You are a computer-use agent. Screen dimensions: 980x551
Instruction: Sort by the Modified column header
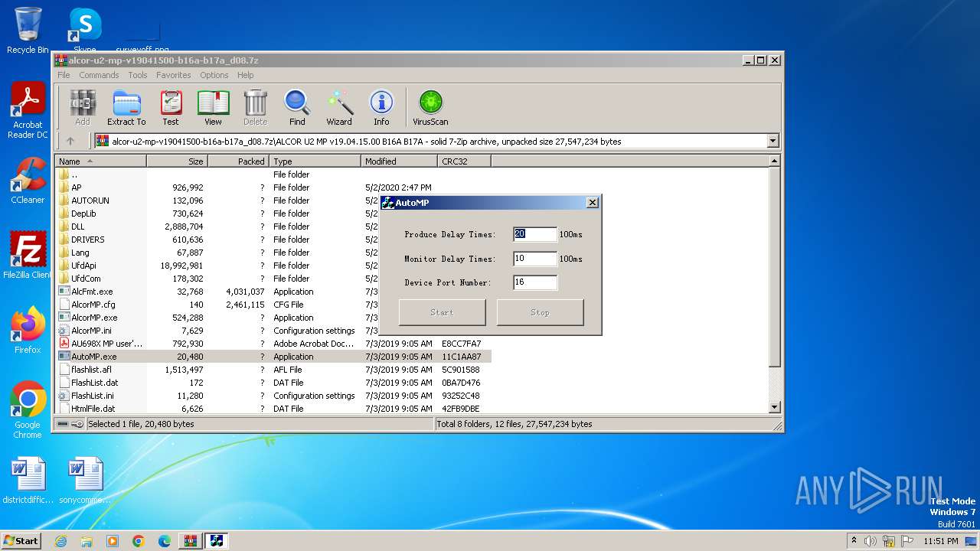click(x=399, y=161)
